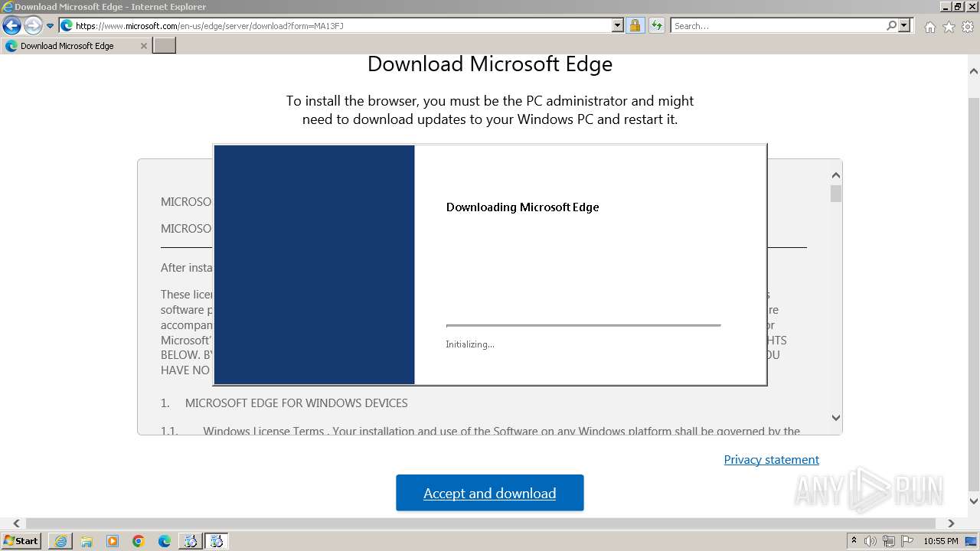Restore down the Internet Explorer window
This screenshot has width=980, height=551.
[x=959, y=6]
